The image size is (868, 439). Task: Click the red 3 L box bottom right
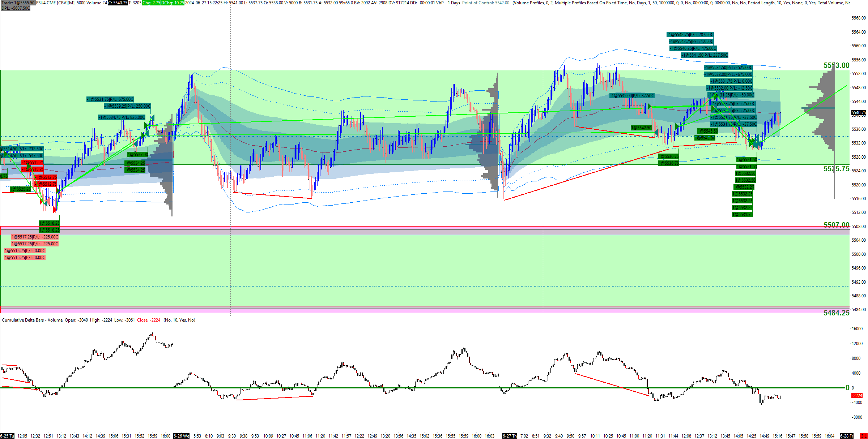(x=863, y=436)
